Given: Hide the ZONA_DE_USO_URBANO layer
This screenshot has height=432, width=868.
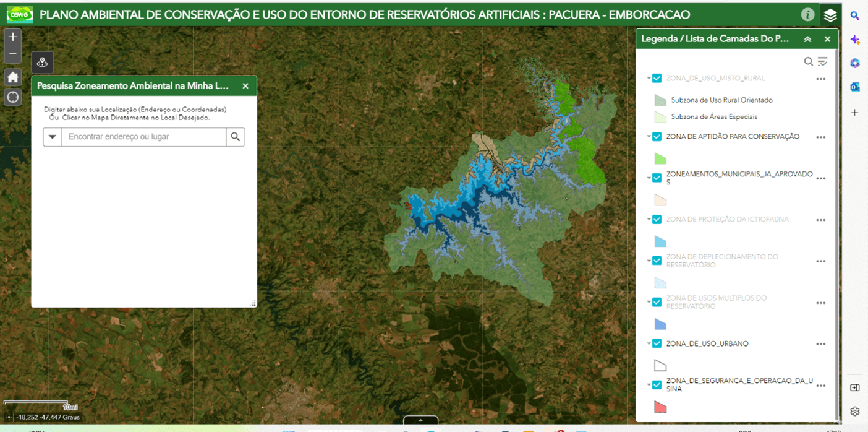Looking at the screenshot, I should tap(657, 343).
